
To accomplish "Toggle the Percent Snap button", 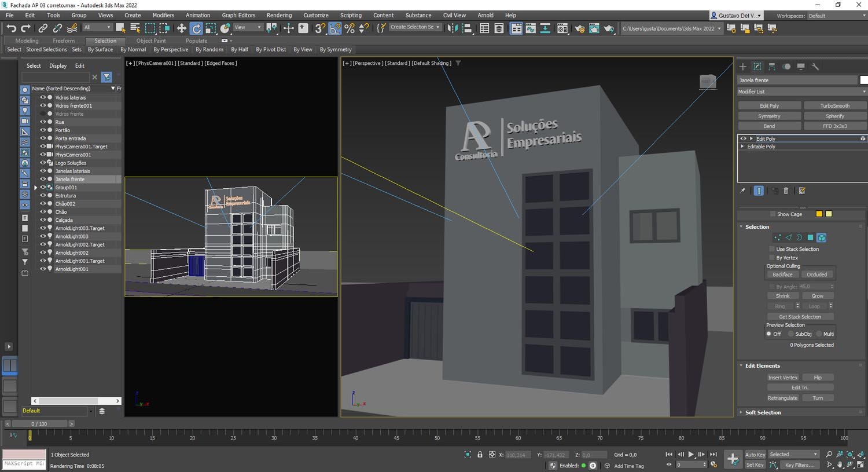I will coord(350,28).
